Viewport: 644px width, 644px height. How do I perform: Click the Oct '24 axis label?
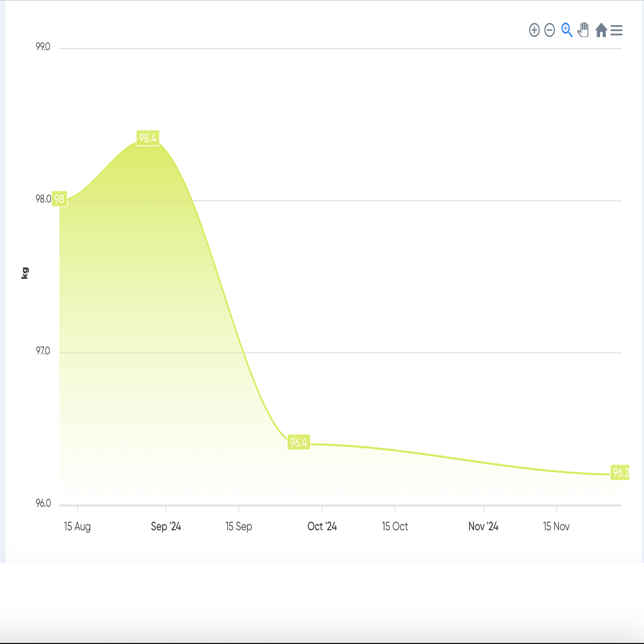[x=322, y=526]
